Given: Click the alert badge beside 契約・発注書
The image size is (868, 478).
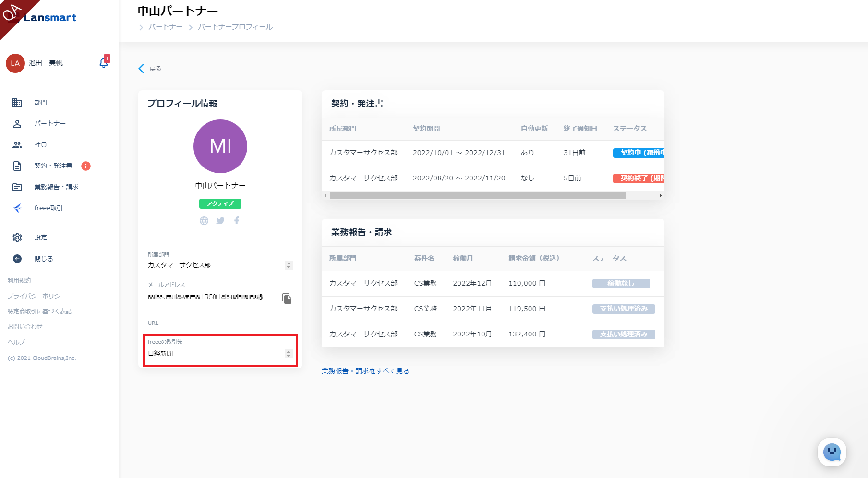Looking at the screenshot, I should [86, 166].
